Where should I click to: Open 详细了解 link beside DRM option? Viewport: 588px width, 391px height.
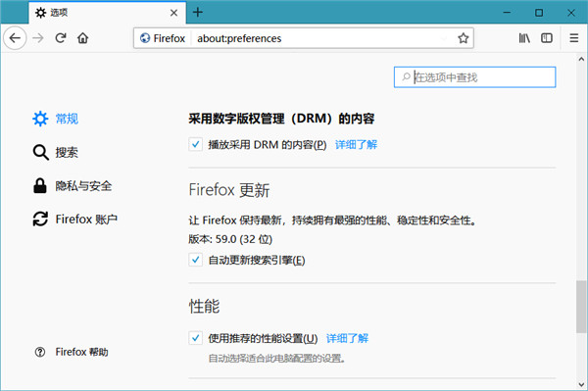356,145
